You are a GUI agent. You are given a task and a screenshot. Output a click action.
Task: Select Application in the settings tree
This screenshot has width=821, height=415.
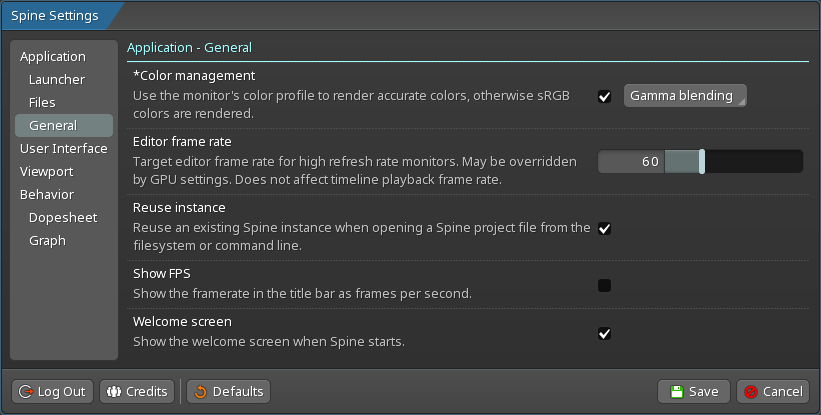53,57
